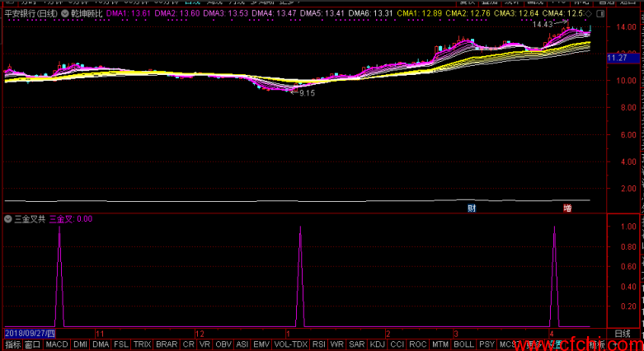Click the month 12 timeline marker
644x351 pixels.
(200, 334)
